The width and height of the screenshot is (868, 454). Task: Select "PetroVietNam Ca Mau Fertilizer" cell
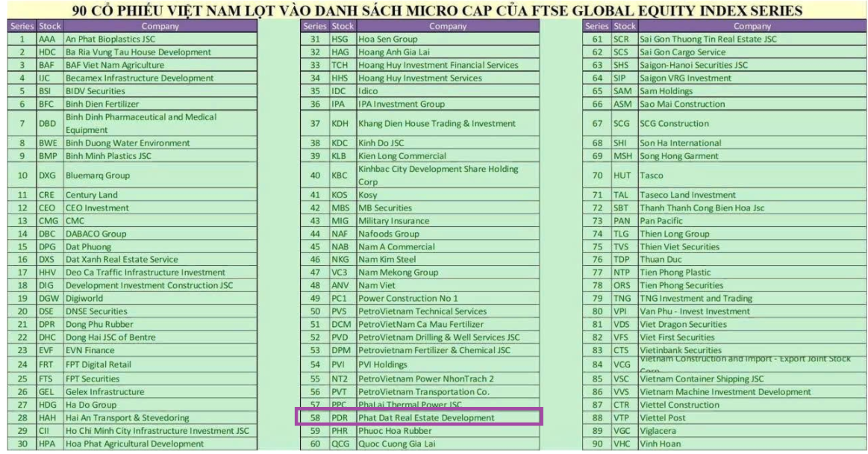(447, 324)
